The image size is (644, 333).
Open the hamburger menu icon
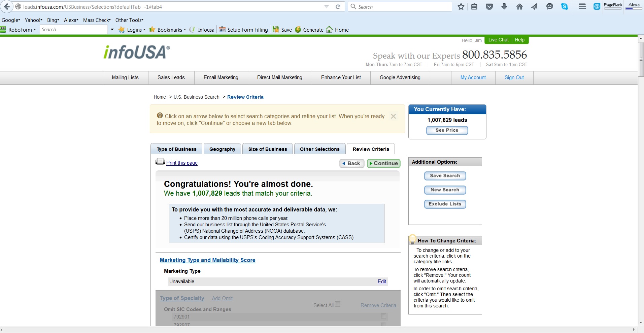[x=582, y=7]
